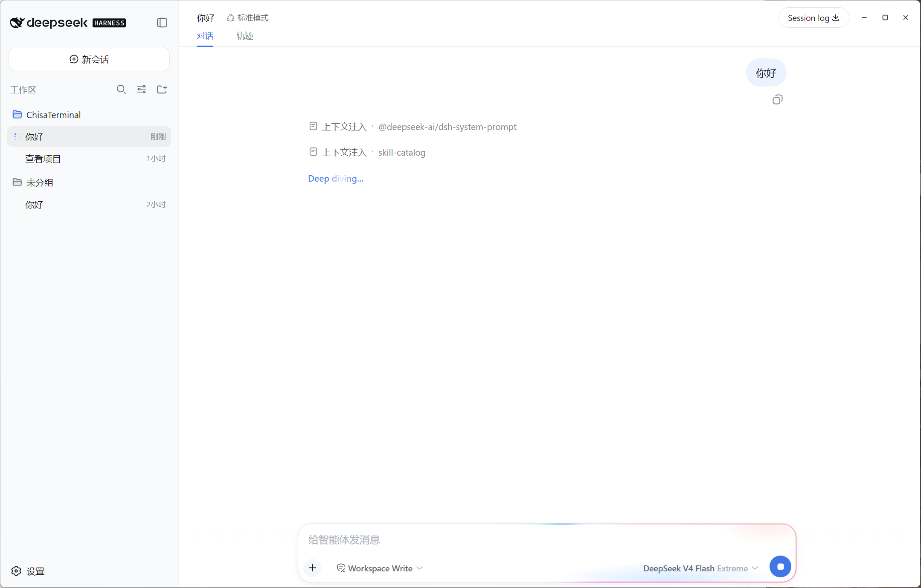Collapse the 未分组 folder
Viewport: 921px width, 588px height.
(x=89, y=182)
